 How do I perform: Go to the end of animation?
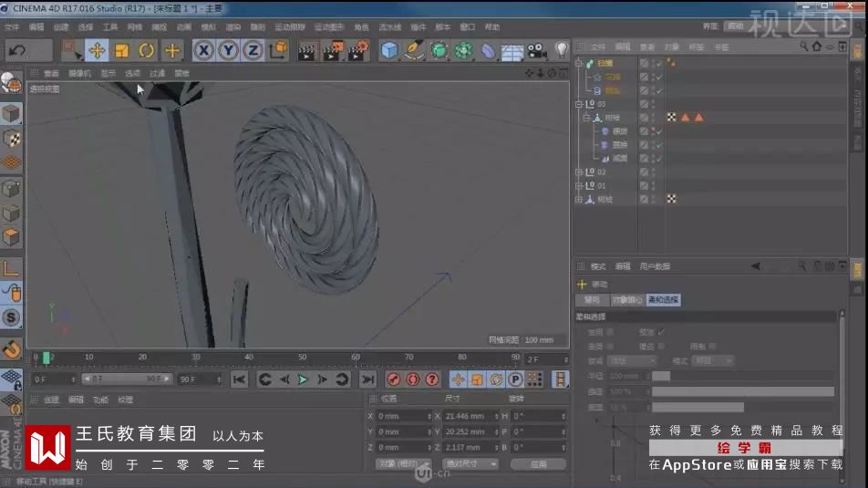pyautogui.click(x=367, y=379)
